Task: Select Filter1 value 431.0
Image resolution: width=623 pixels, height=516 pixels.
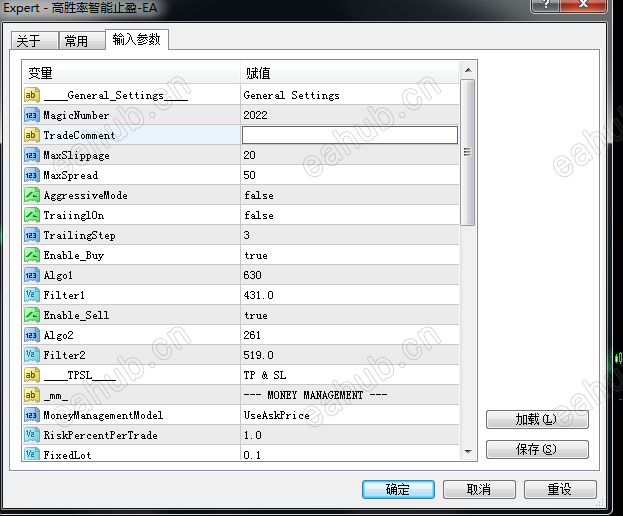Action: click(350, 295)
